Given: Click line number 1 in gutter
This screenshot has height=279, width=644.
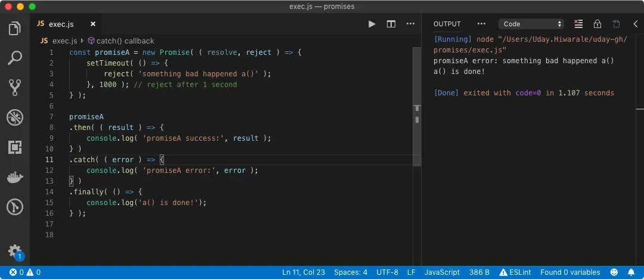Looking at the screenshot, I should tap(51, 52).
